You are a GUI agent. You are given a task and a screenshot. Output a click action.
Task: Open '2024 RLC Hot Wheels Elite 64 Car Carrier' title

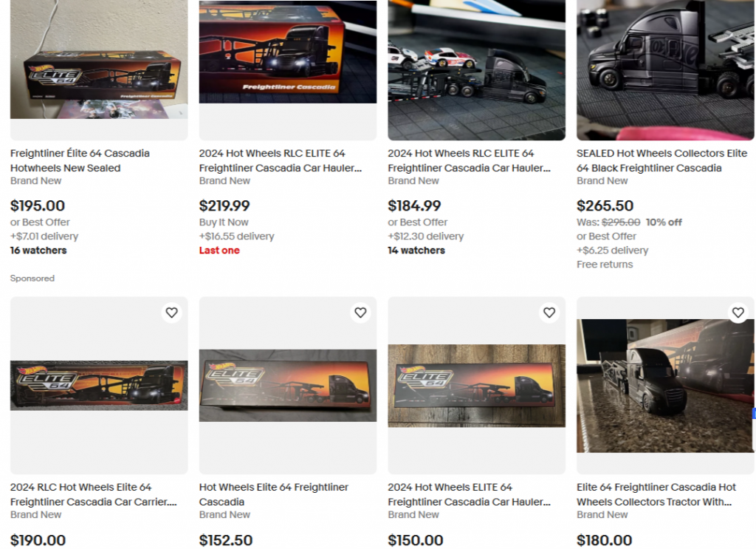click(94, 494)
